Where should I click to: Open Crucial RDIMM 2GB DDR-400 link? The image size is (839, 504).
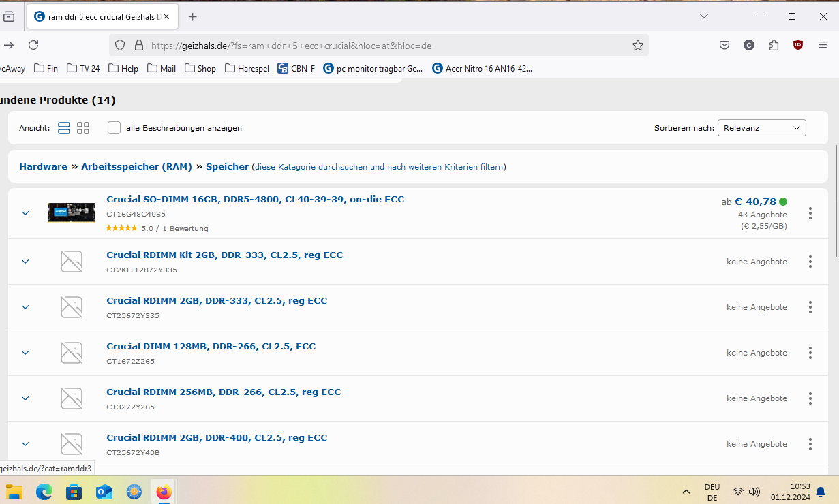217,438
